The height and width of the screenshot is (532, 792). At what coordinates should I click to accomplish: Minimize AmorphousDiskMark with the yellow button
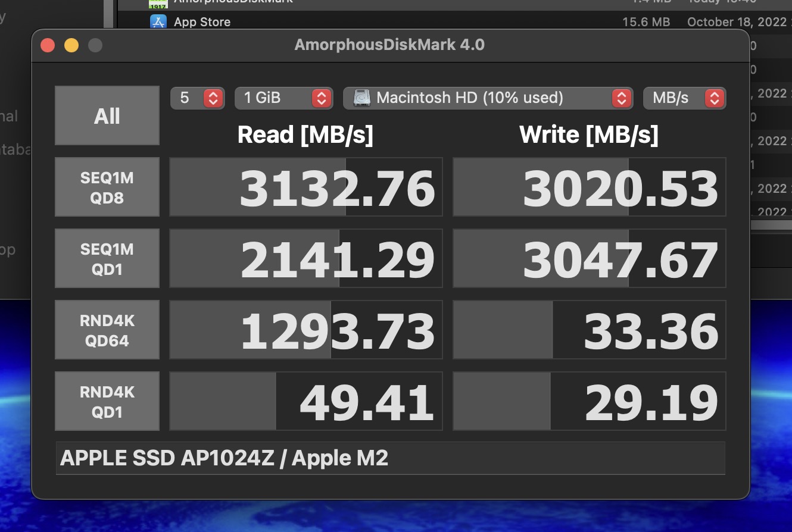pyautogui.click(x=71, y=45)
